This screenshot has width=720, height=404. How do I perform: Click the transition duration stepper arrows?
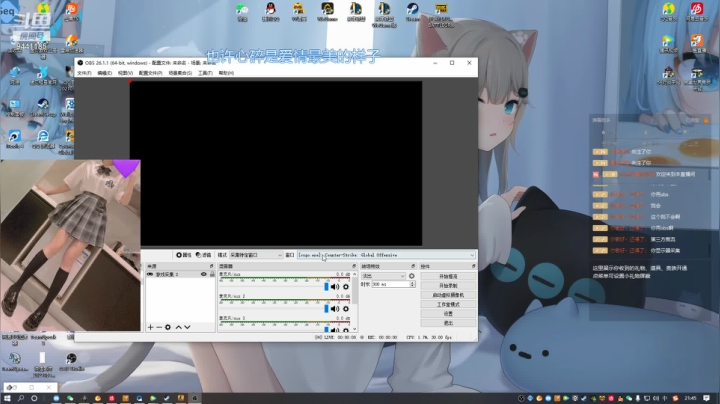pos(412,284)
